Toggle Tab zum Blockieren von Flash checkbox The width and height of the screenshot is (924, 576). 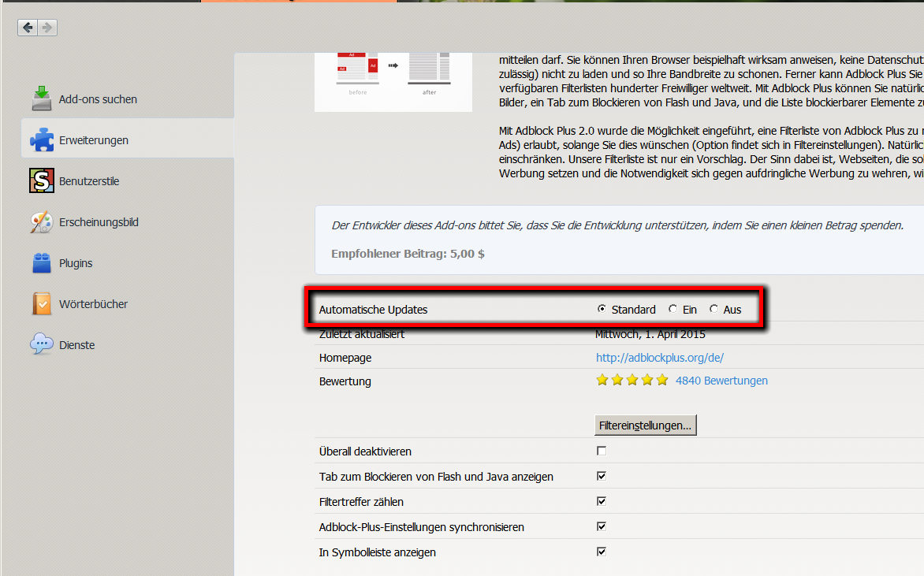click(602, 476)
